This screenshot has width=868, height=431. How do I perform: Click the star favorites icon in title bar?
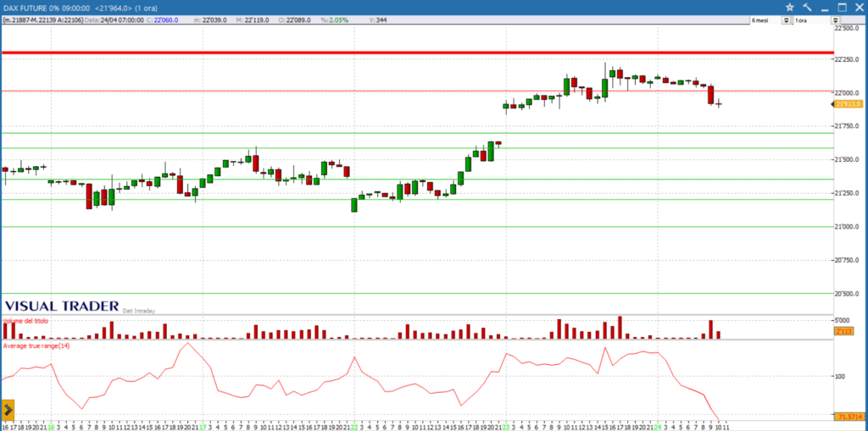790,7
